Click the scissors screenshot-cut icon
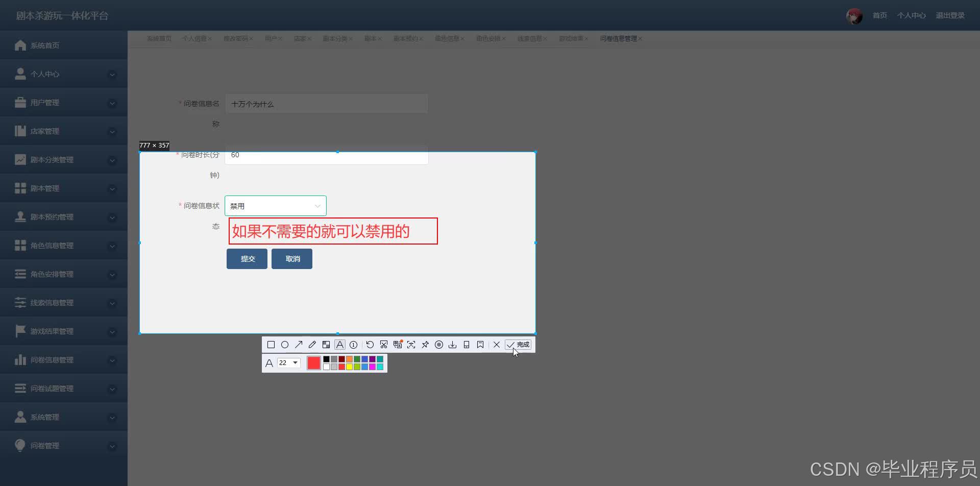The image size is (980, 486). tap(384, 345)
